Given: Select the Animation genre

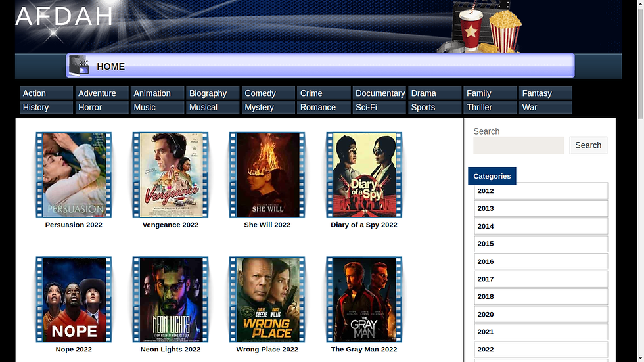Looking at the screenshot, I should pos(157,93).
